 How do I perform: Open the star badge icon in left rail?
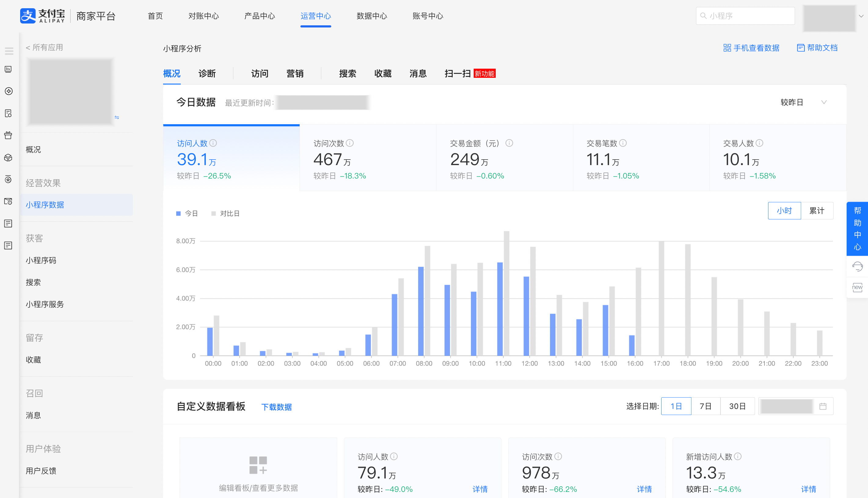9,179
